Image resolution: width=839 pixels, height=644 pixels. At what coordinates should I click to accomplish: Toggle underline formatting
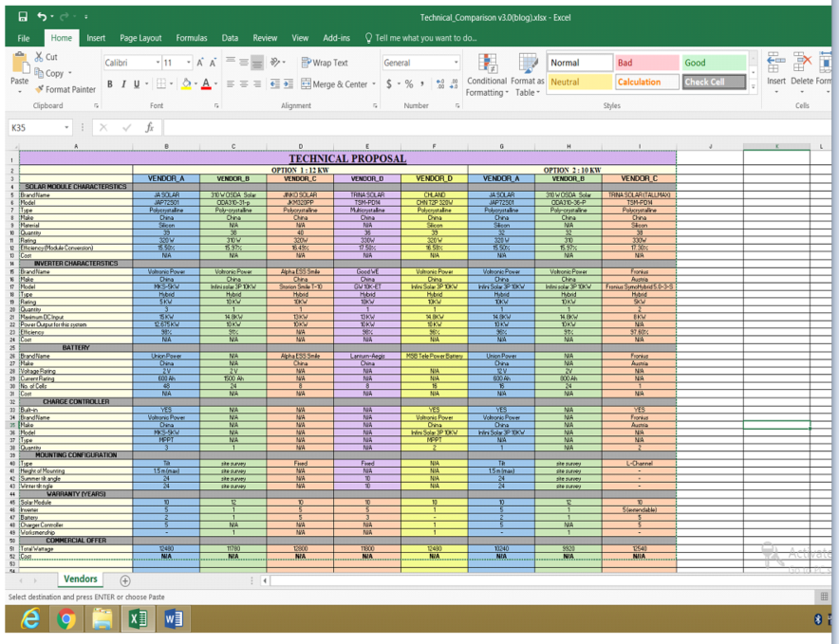(137, 84)
